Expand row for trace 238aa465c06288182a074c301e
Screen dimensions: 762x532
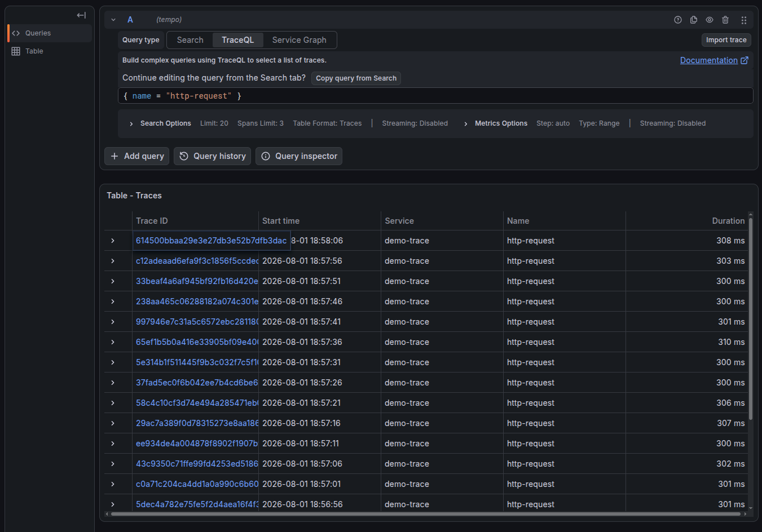pyautogui.click(x=113, y=302)
